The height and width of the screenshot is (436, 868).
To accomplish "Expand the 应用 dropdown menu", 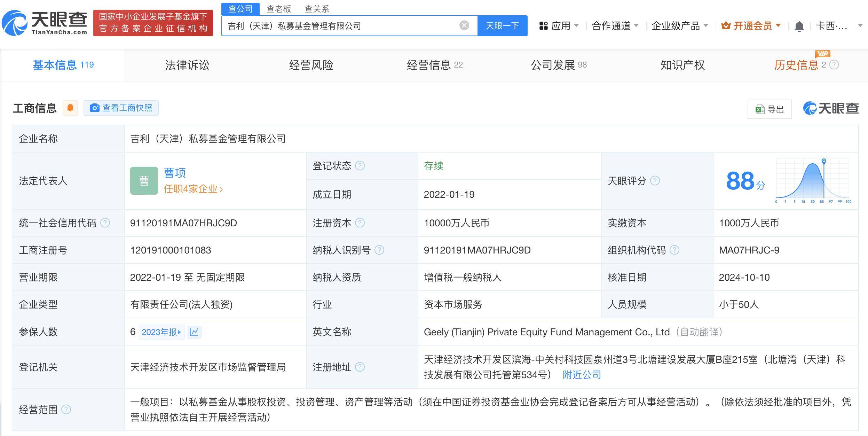I will (559, 26).
